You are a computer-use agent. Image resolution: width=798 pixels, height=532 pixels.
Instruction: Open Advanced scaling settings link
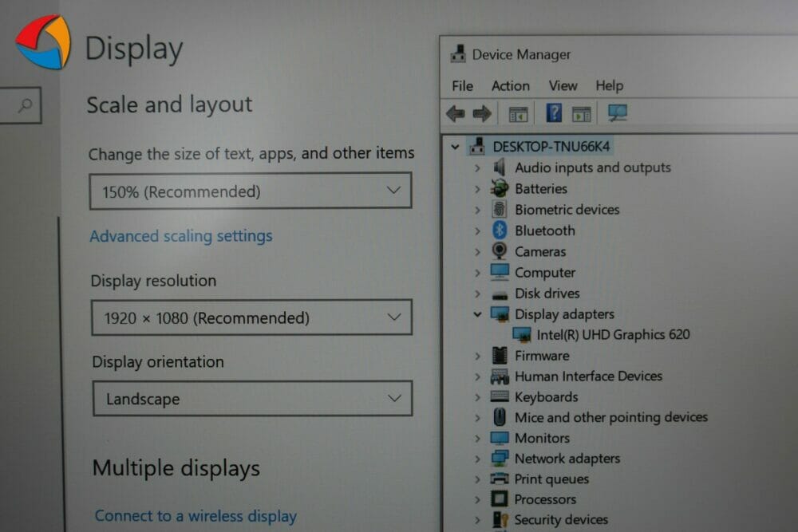point(181,236)
